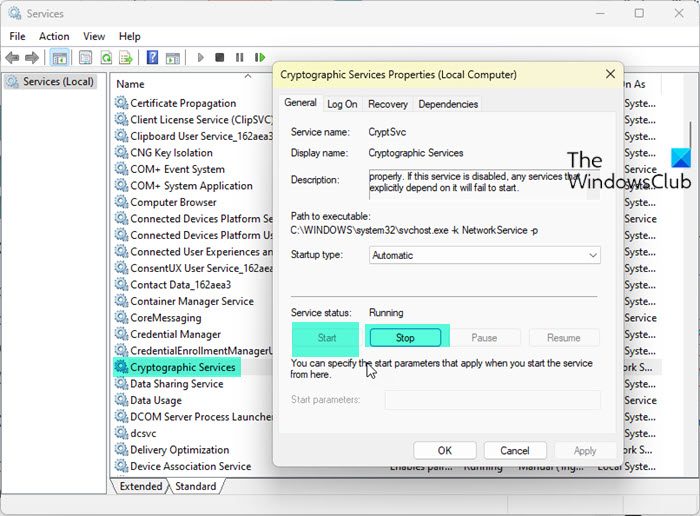Click the Apply button
This screenshot has height=516, width=700.
point(585,451)
